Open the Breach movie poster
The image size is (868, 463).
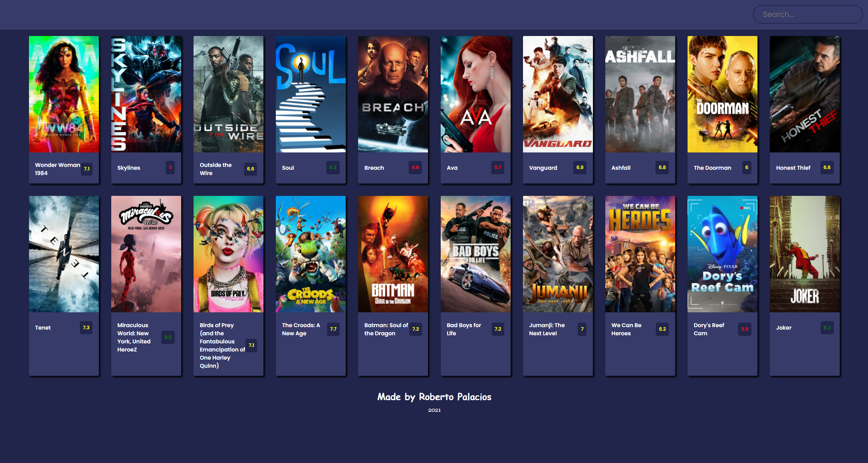(x=393, y=94)
